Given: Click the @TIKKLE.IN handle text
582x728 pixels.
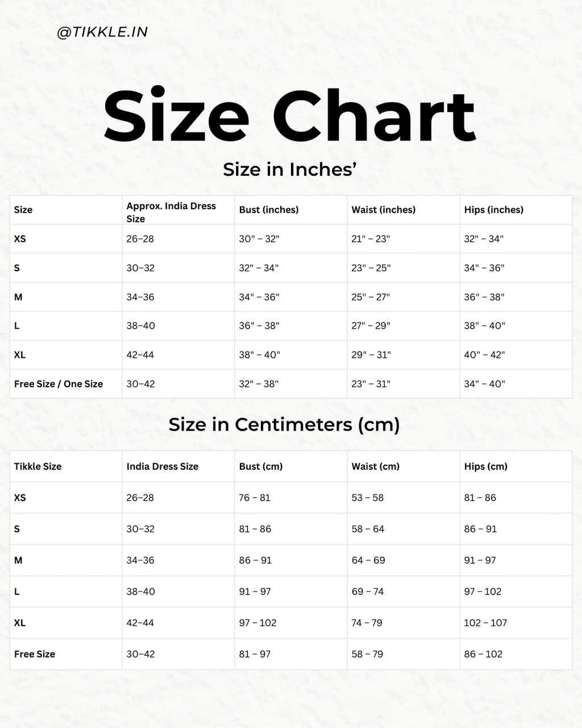Looking at the screenshot, I should point(102,32).
